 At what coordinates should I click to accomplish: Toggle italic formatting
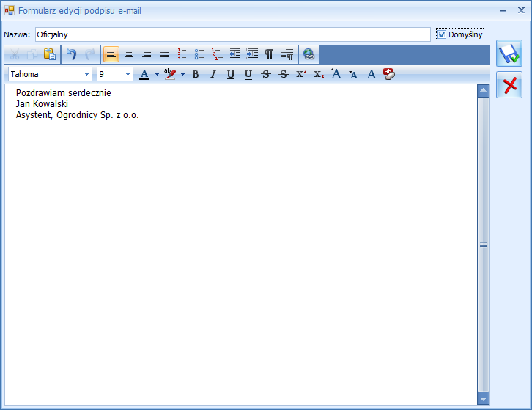click(x=213, y=74)
